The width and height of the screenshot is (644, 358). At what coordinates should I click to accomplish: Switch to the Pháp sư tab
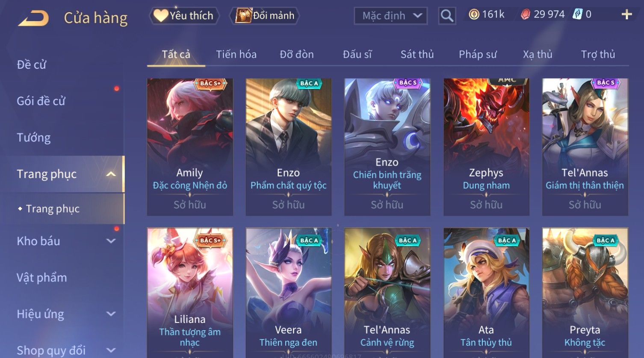[x=478, y=54]
